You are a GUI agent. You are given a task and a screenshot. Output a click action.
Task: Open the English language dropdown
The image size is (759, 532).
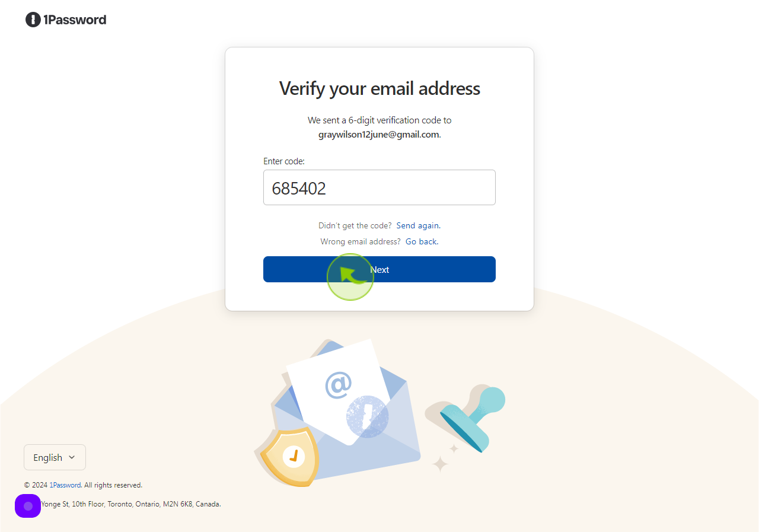click(x=55, y=457)
